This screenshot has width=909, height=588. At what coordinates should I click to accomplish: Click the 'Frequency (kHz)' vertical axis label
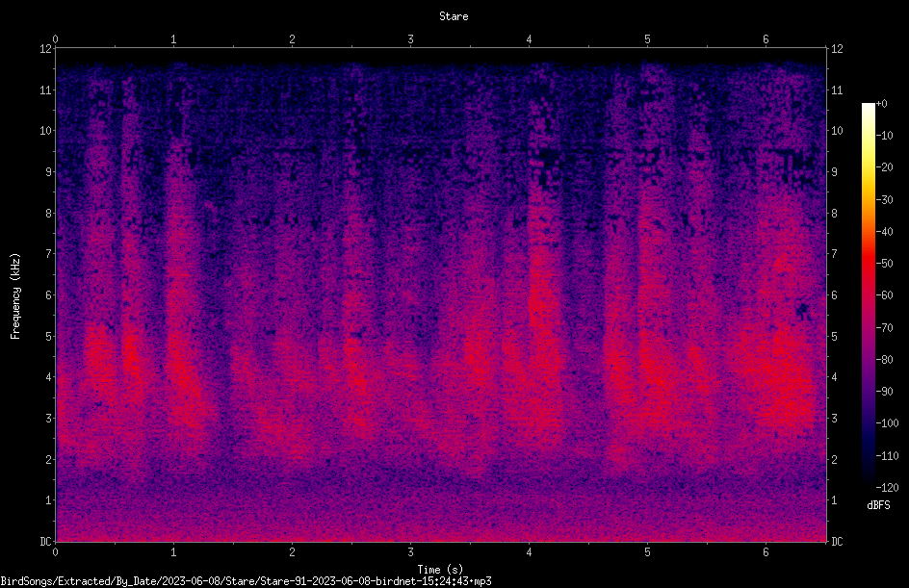click(x=15, y=296)
